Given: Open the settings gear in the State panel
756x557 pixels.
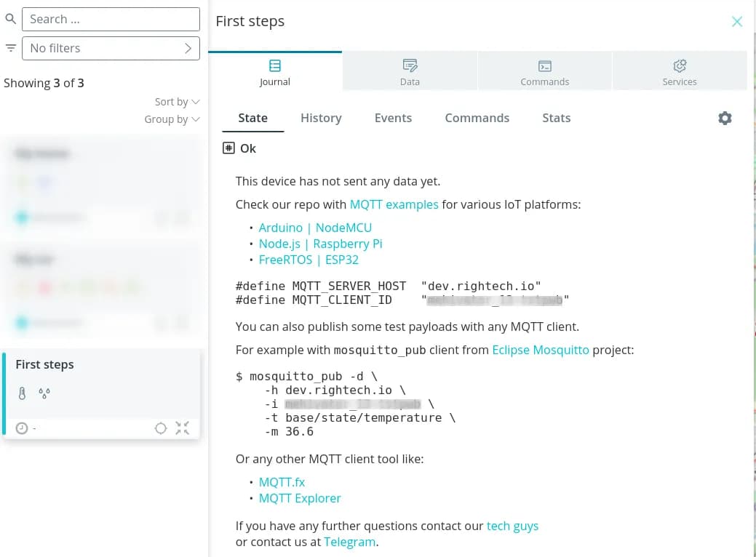Looking at the screenshot, I should point(725,118).
